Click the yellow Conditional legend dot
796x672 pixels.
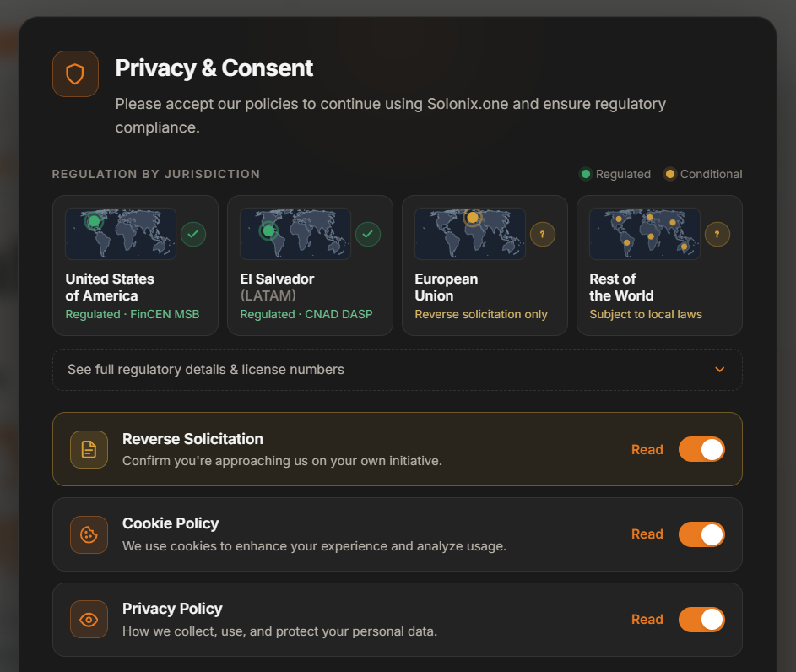coord(669,174)
